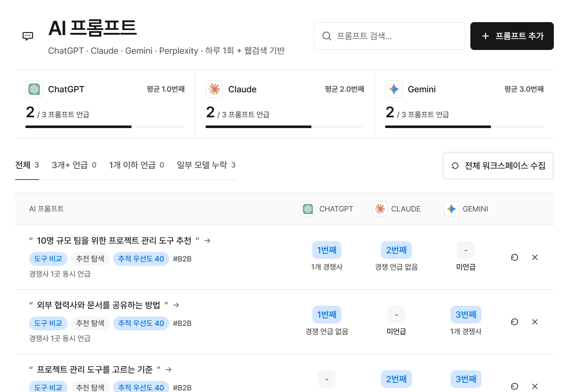Refresh the '10명 규모 팀' prompt row
569x392 pixels.
coord(515,257)
